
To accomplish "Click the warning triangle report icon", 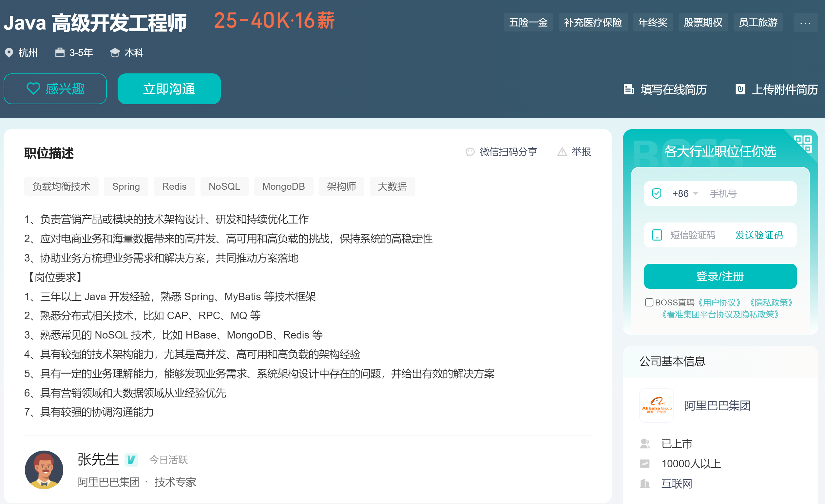I will coord(562,152).
